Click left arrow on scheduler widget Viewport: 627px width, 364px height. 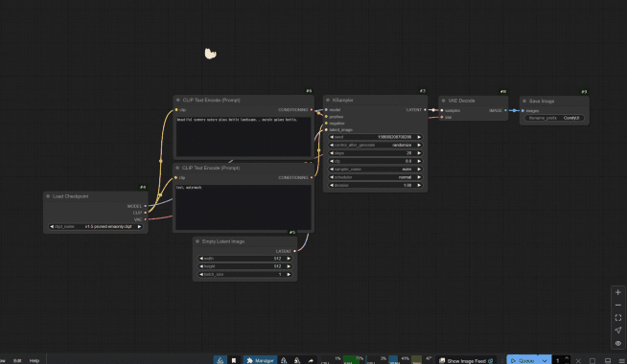(332, 177)
